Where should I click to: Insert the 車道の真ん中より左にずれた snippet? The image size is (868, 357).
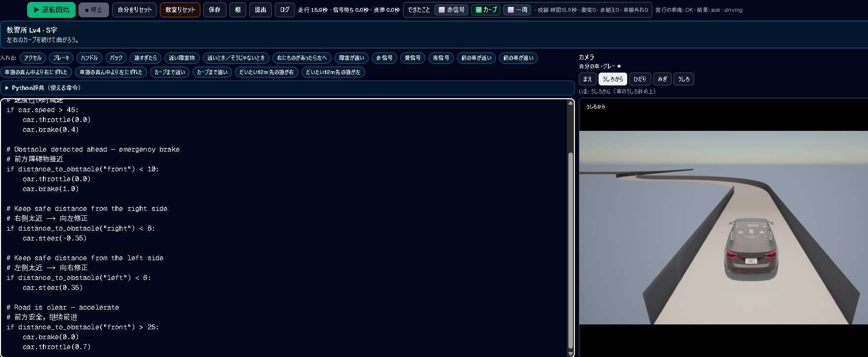click(111, 72)
